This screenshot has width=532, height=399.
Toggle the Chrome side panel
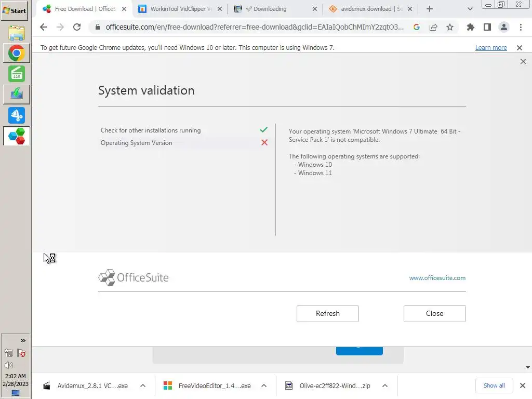pos(487,27)
